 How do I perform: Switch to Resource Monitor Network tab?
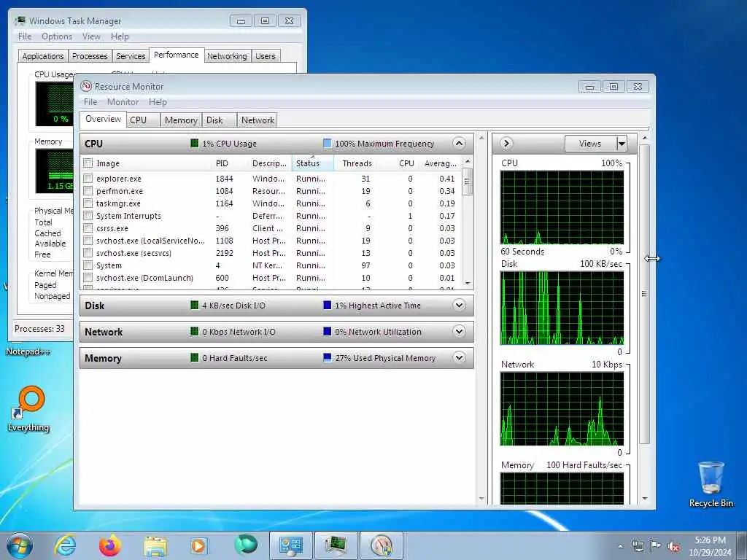coord(258,120)
